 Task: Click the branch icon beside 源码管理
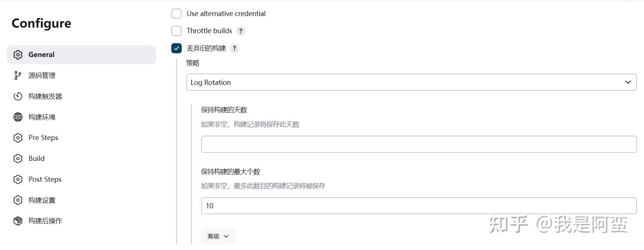click(x=18, y=75)
